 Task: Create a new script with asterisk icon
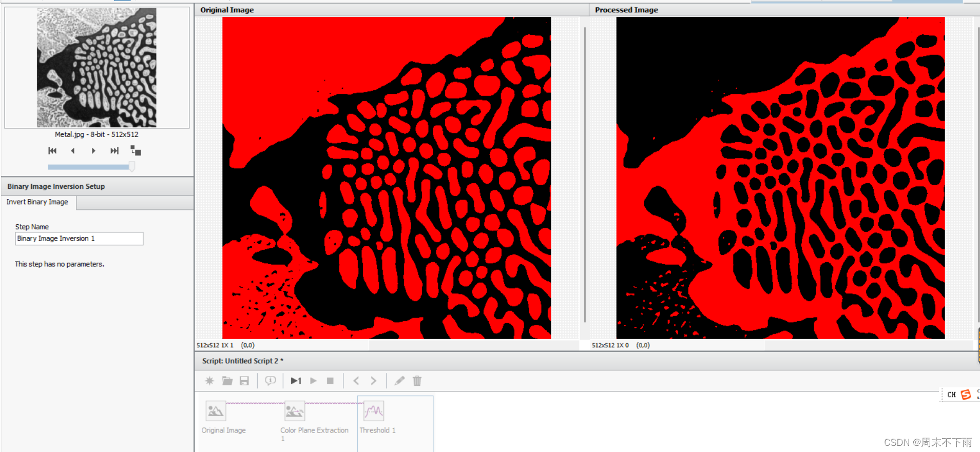[x=209, y=381]
